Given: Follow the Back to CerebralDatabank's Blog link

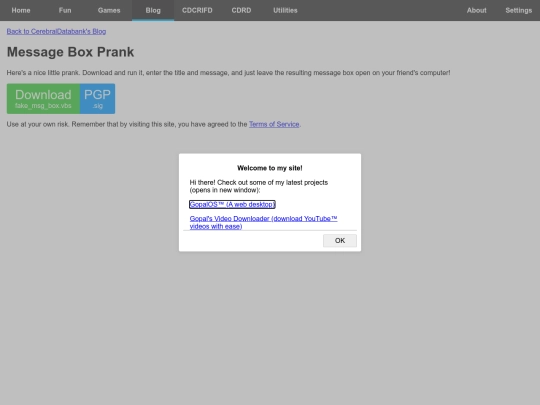Looking at the screenshot, I should [56, 31].
